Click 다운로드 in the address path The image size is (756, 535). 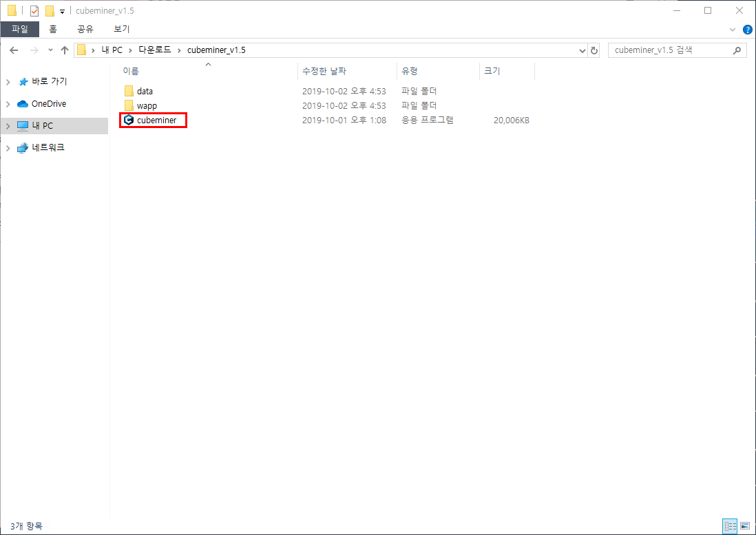coord(155,50)
